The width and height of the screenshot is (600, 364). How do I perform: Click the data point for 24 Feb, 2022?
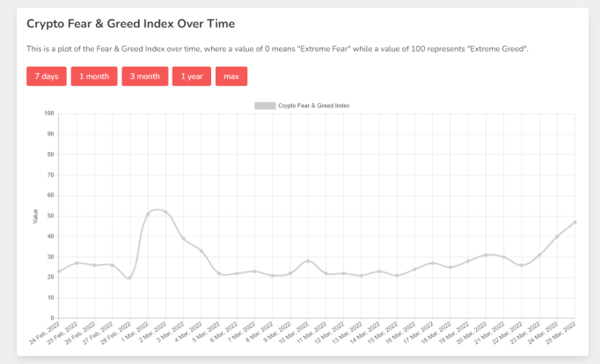[59, 272]
